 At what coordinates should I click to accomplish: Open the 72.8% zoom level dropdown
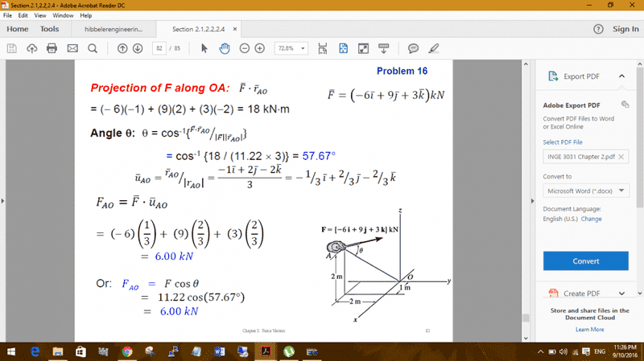click(291, 48)
